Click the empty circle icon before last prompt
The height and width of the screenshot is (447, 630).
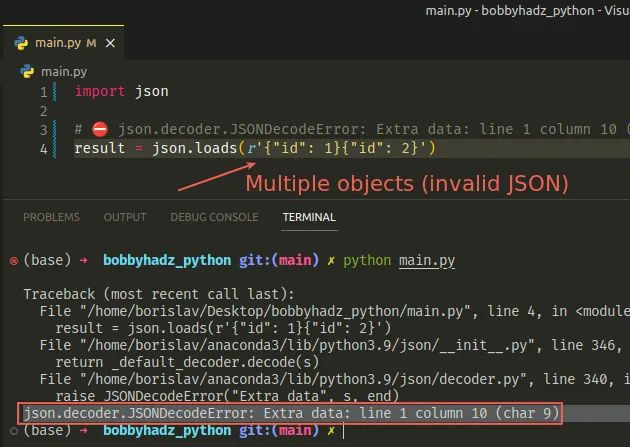(x=14, y=431)
